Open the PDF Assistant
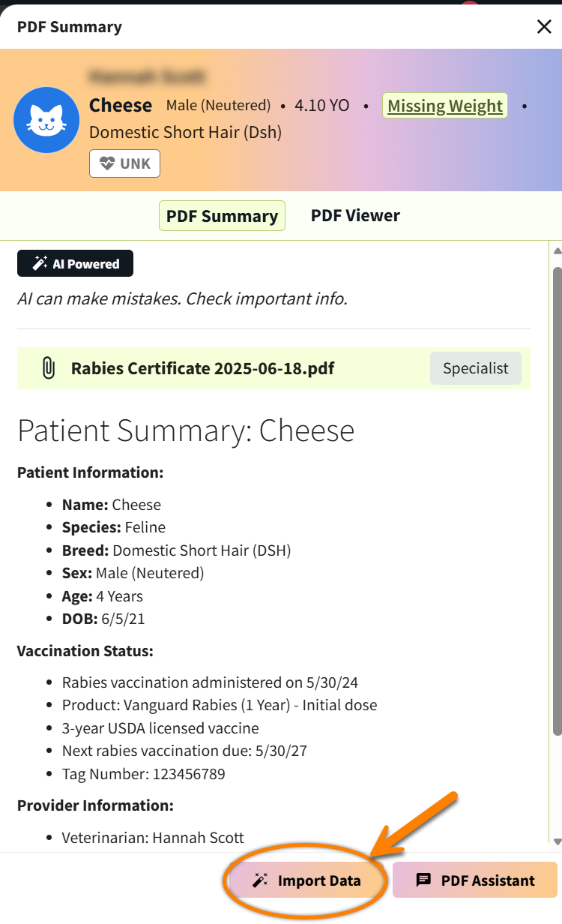This screenshot has width=562, height=924. [x=475, y=880]
